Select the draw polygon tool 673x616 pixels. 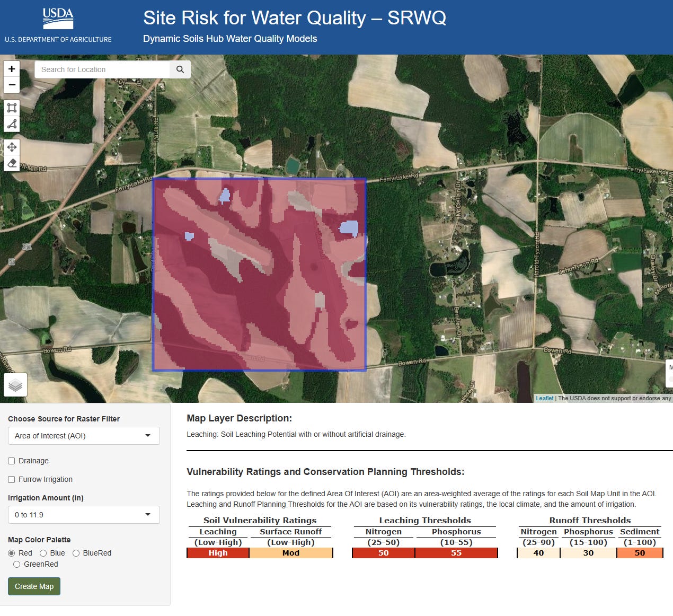point(12,125)
